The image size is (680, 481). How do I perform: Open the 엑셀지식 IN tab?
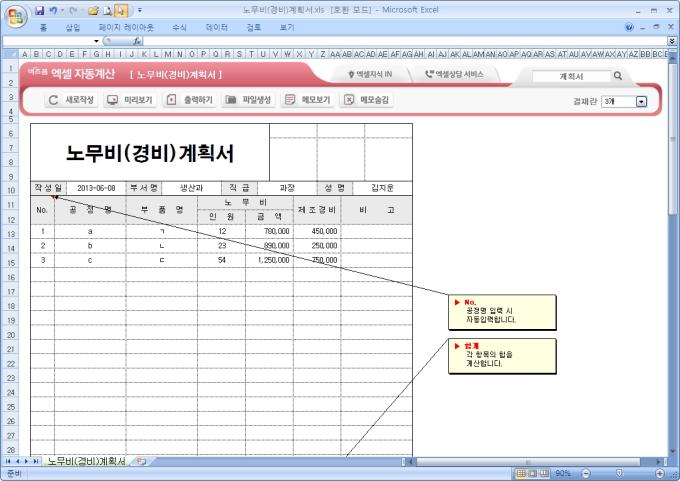point(370,74)
